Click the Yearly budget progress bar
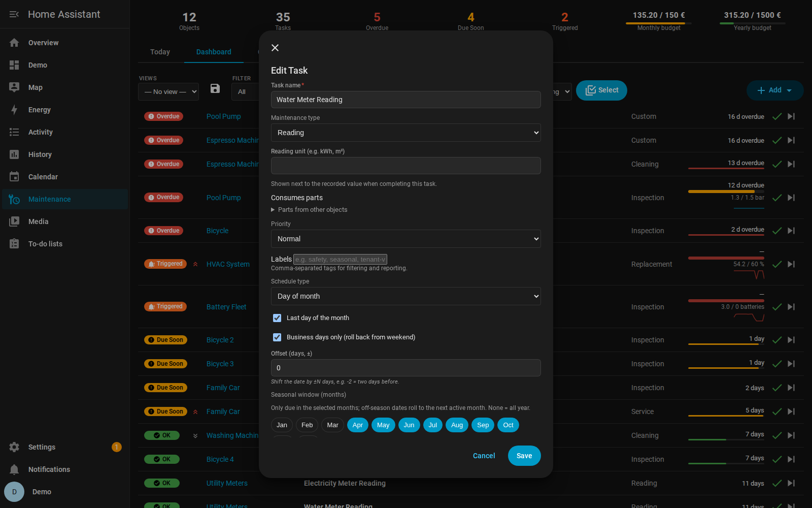Image resolution: width=812 pixels, height=508 pixels. pos(752,23)
